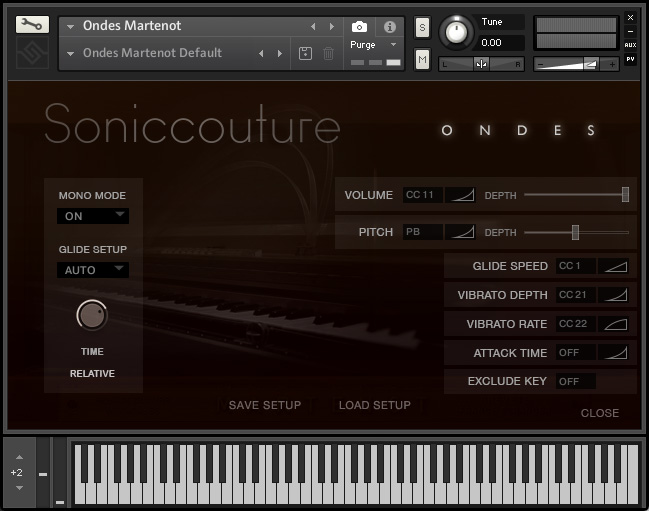649x511 pixels.
Task: Click the pan center marker icon
Action: click(481, 64)
